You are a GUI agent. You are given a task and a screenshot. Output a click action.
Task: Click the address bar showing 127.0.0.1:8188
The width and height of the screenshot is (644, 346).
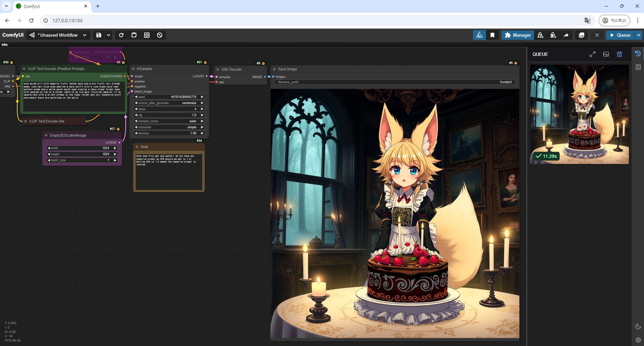[67, 21]
